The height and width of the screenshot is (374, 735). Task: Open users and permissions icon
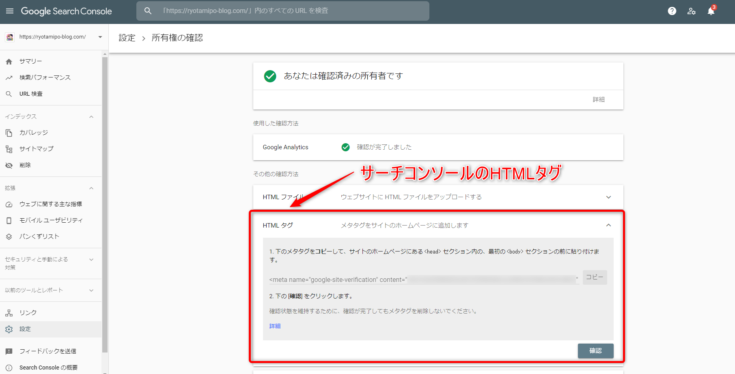coord(691,11)
